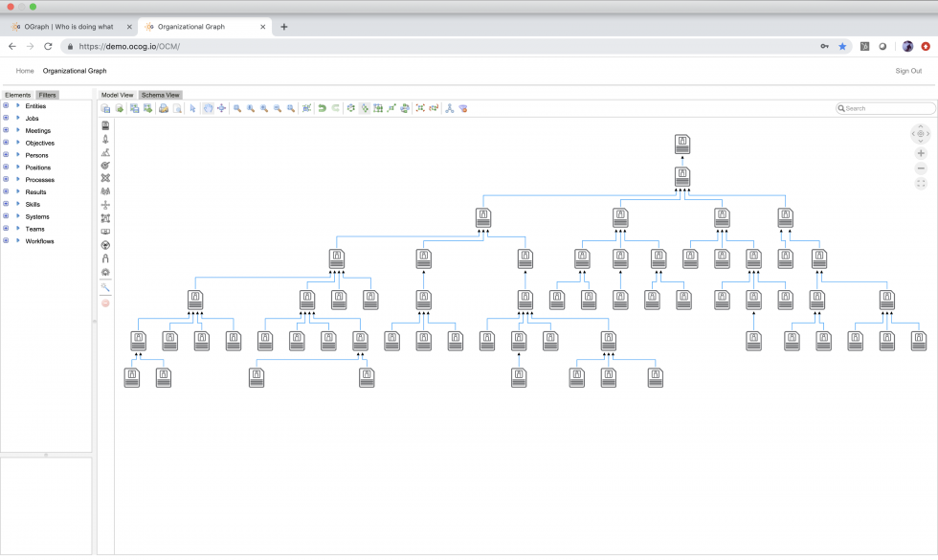938x560 pixels.
Task: Expand the Persons category in Elements panel
Action: [8, 155]
